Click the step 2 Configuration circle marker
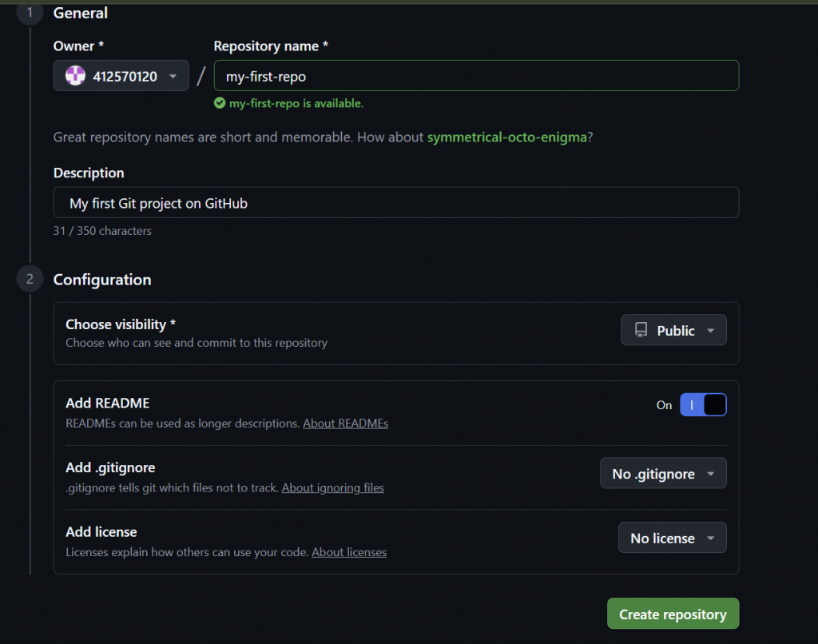This screenshot has width=818, height=644. pos(30,280)
